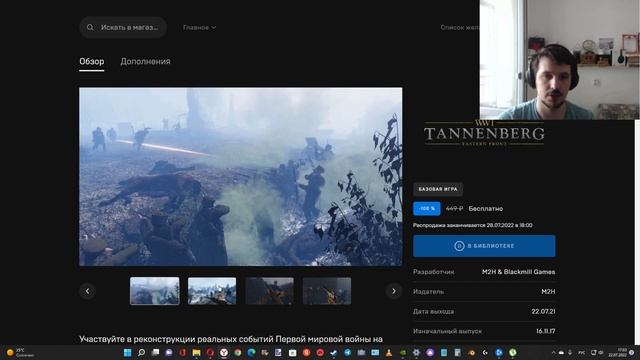Go to previous screenshot arrow
The height and width of the screenshot is (360, 640).
tap(87, 291)
